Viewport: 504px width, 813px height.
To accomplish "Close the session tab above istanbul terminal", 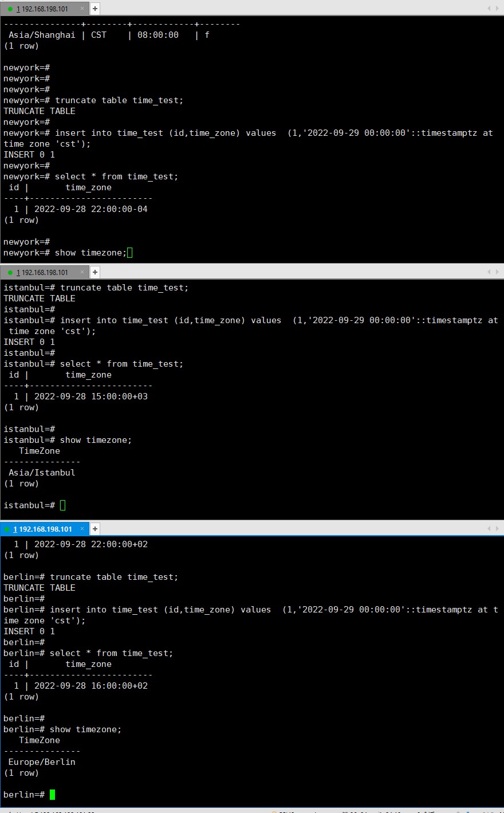I will pos(82,272).
